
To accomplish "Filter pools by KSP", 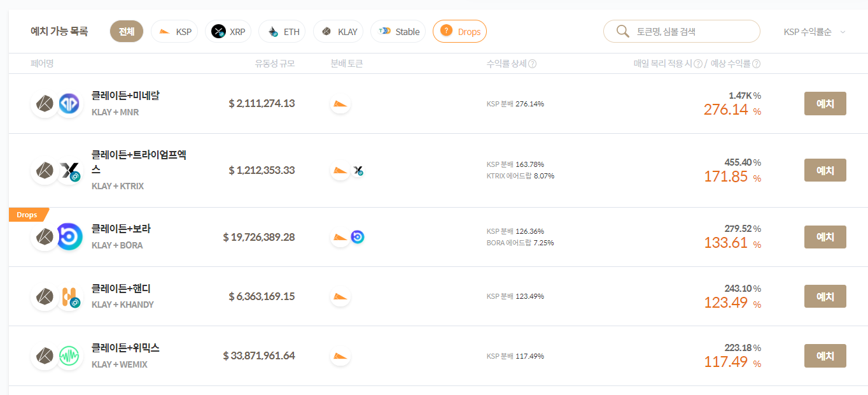I will pos(174,31).
